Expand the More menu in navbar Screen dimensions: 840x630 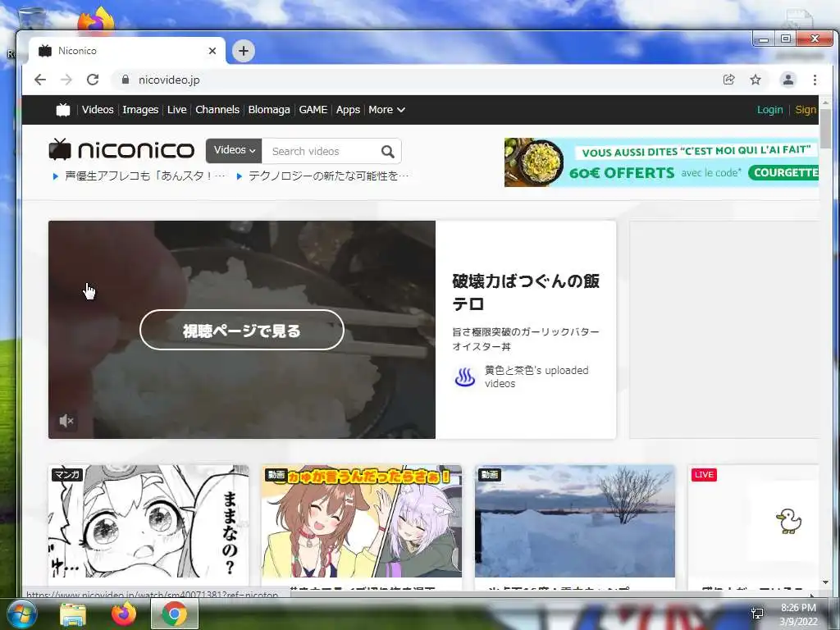point(386,110)
